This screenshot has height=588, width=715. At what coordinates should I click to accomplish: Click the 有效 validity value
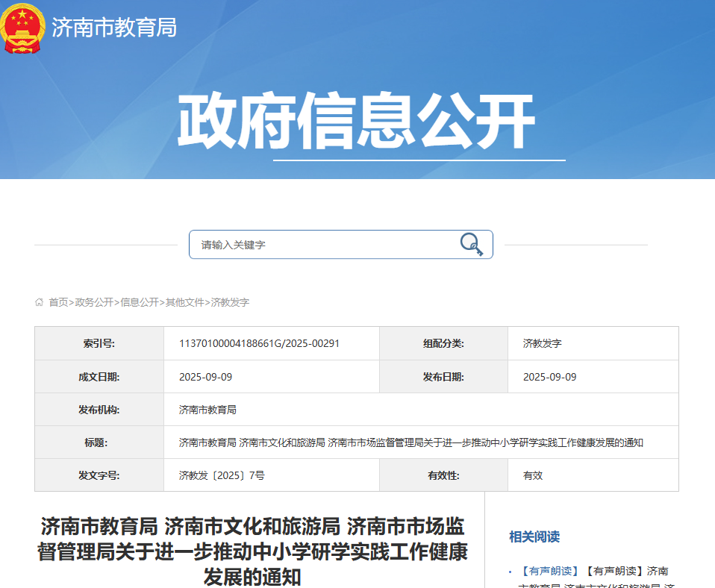(533, 475)
